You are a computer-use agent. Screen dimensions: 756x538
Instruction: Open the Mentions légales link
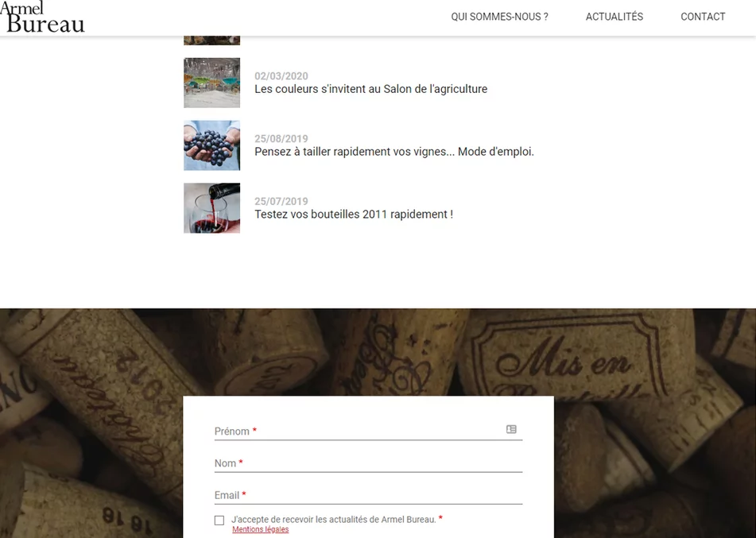tap(260, 530)
